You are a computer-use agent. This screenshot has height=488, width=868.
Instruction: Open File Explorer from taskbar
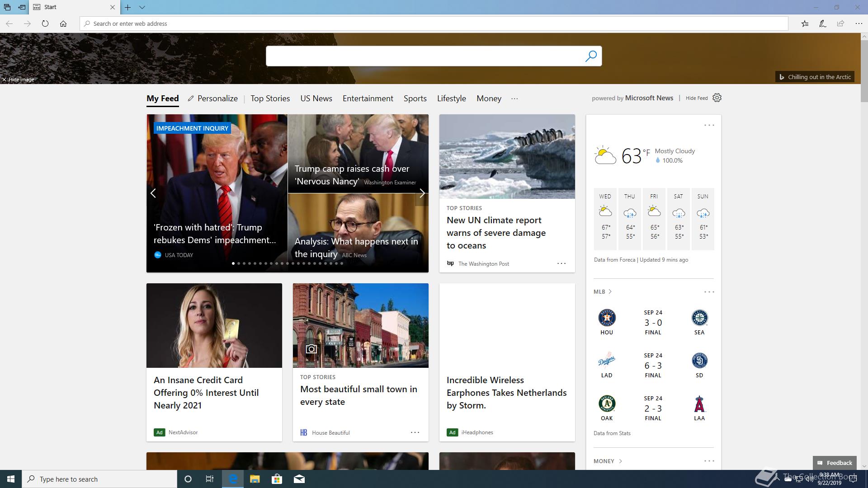point(255,479)
